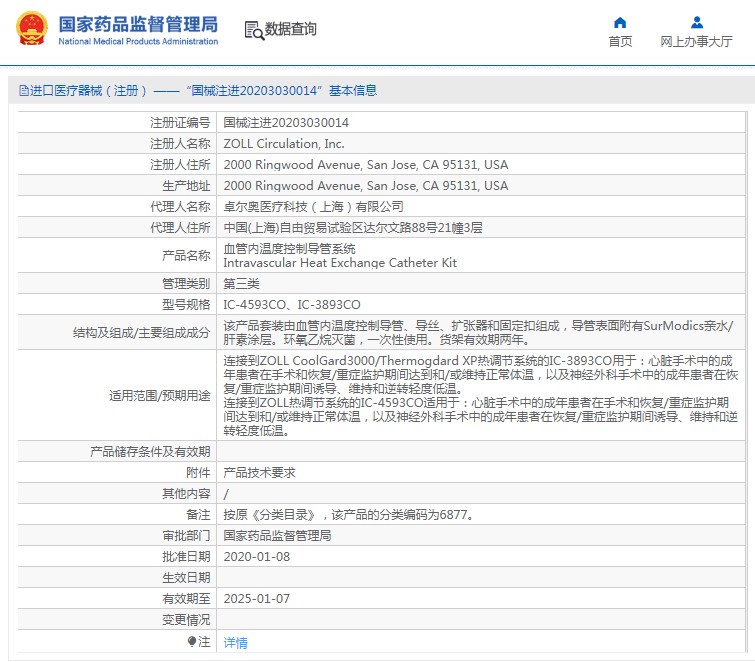
Task: Select model IC-4593CO、IC-3893CO value
Action: tap(292, 305)
